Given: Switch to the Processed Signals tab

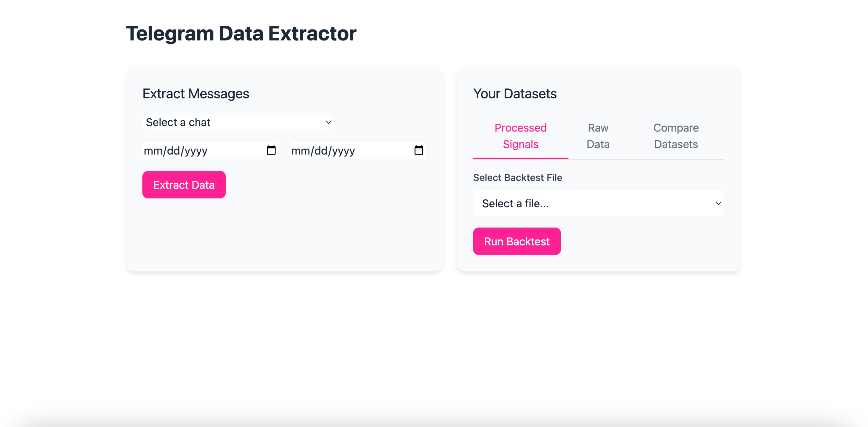Looking at the screenshot, I should (520, 136).
